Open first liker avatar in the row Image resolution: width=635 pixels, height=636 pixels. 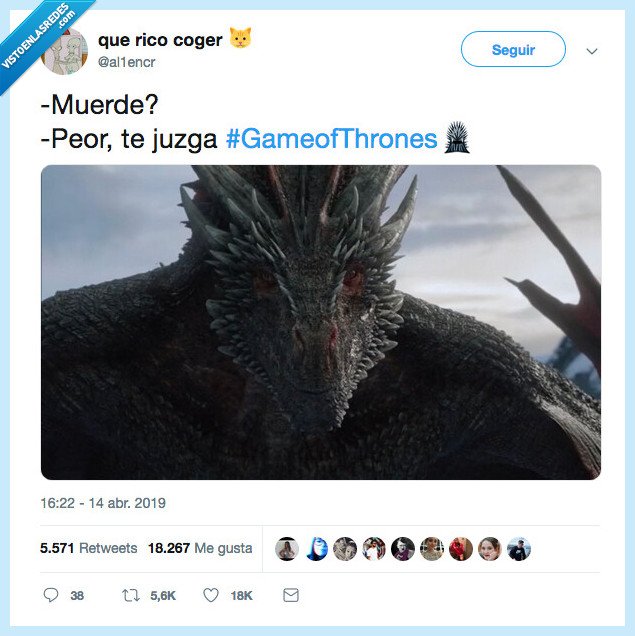pos(287,549)
